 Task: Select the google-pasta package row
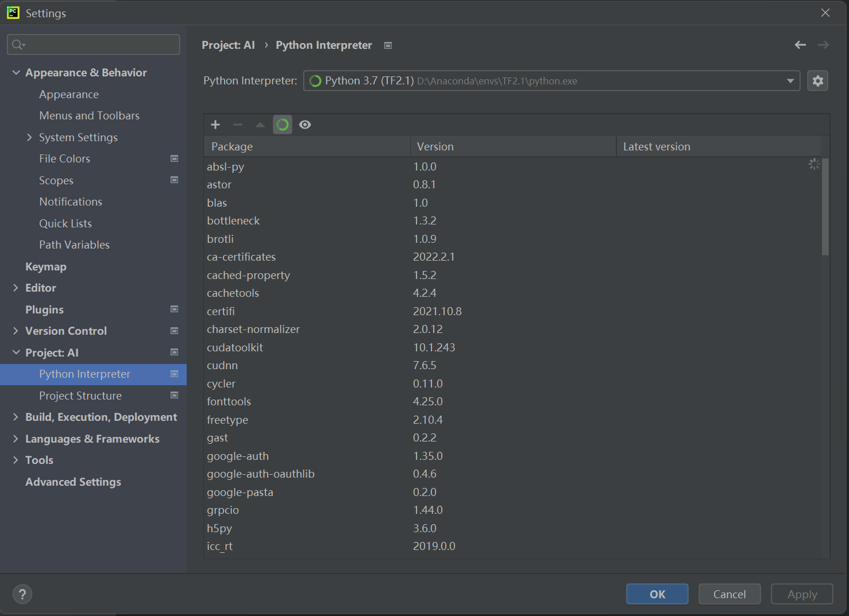tap(512, 492)
